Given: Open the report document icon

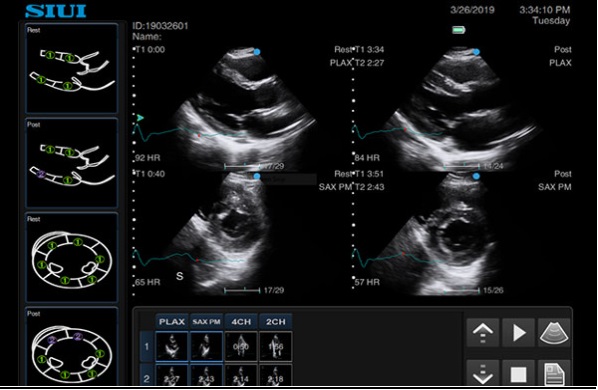Looking at the screenshot, I should tap(554, 374).
